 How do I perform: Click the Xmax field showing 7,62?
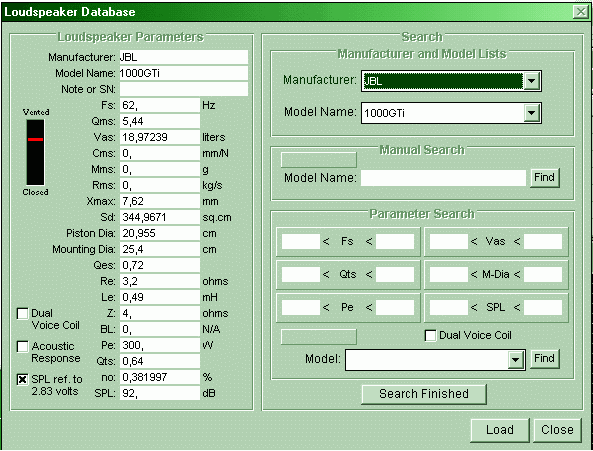click(160, 201)
